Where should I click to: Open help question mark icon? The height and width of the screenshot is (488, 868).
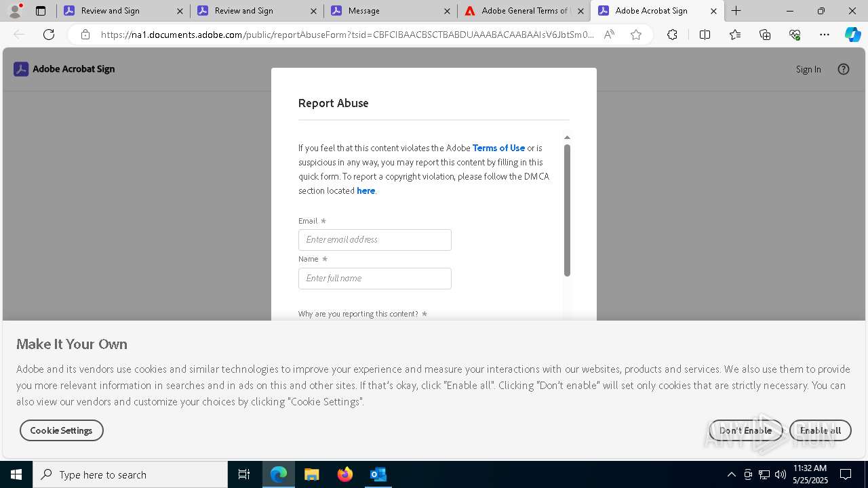844,69
